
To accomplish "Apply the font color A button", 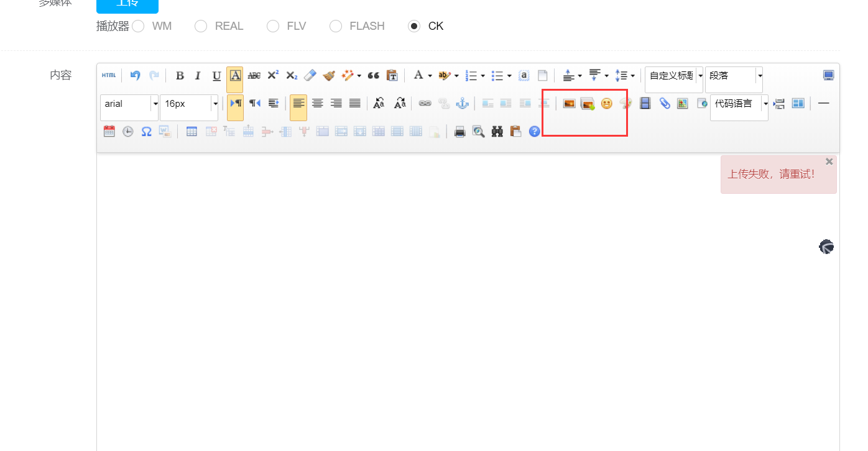I will pos(418,76).
